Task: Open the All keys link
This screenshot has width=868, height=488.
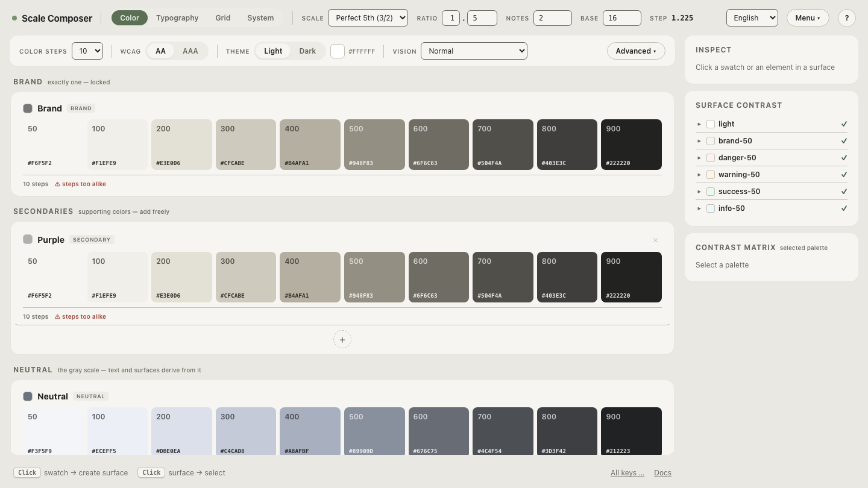Action: tap(627, 473)
